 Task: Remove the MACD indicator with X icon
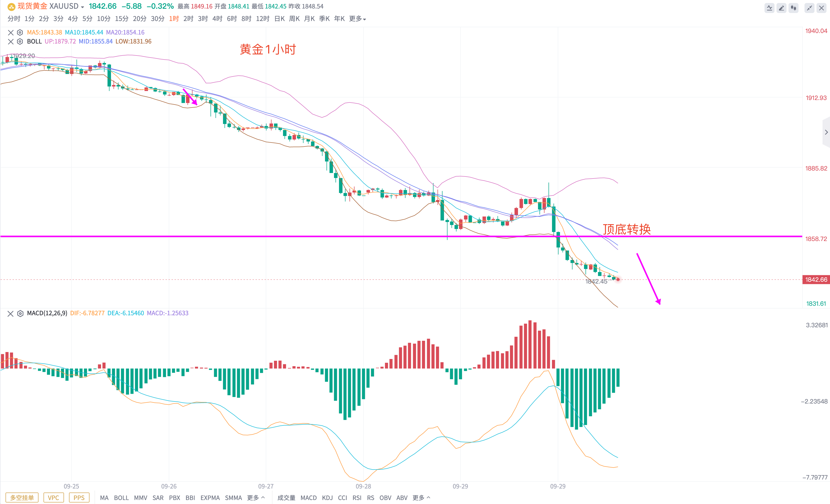point(10,313)
